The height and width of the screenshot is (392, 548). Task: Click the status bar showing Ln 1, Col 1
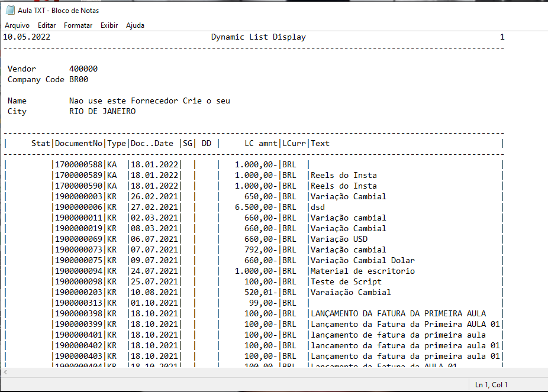491,385
